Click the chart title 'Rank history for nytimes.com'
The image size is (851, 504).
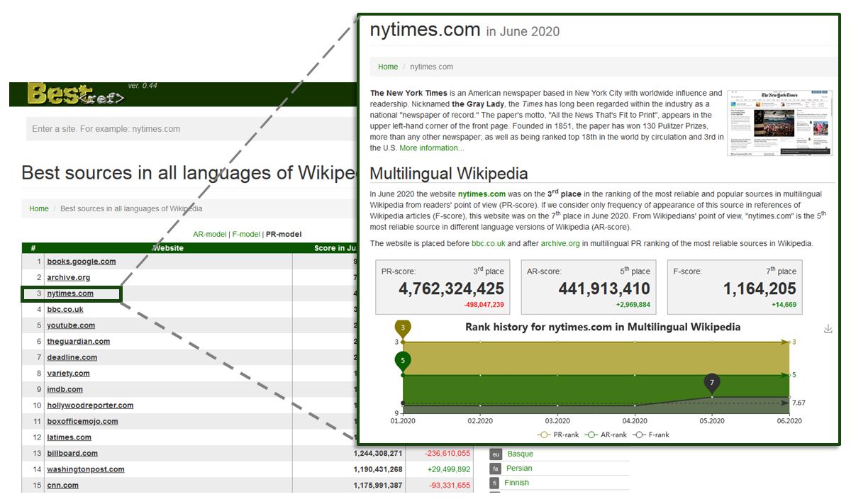click(603, 327)
